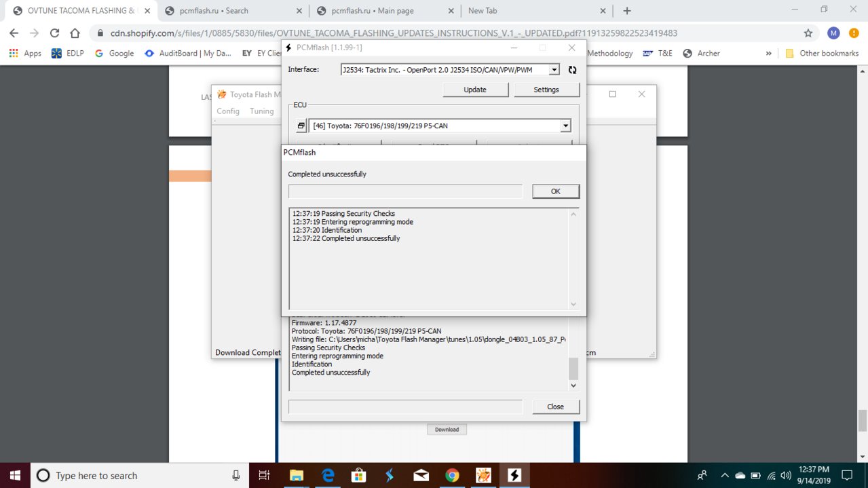The height and width of the screenshot is (488, 868).
Task: Expand the bookmarks overflow chevron
Action: (x=768, y=53)
